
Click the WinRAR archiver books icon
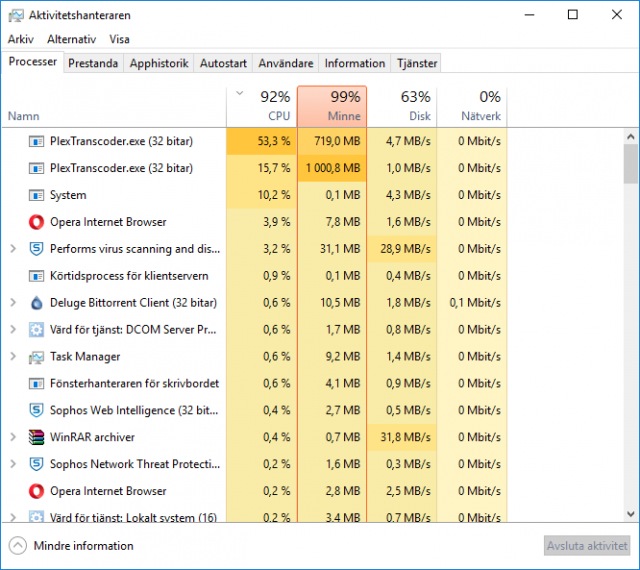point(36,437)
